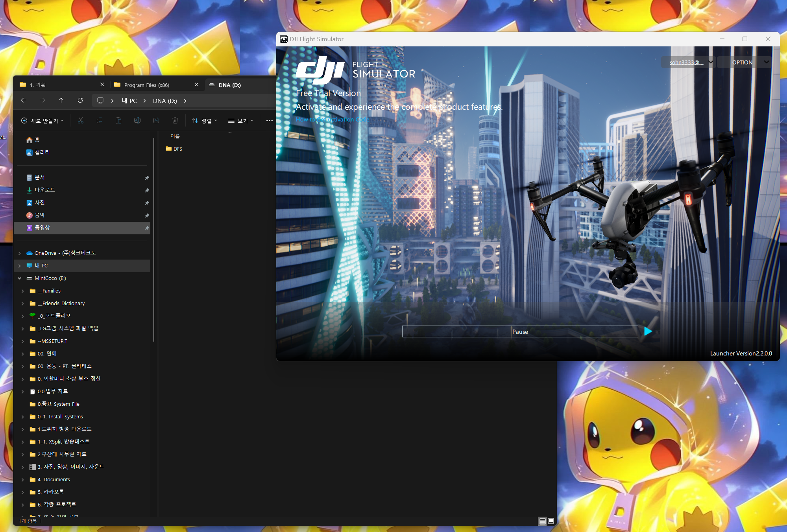Click the Pause progress bar

pyautogui.click(x=519, y=331)
